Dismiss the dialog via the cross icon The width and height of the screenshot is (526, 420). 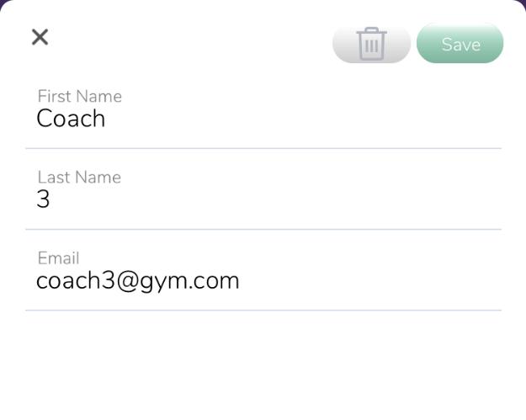pos(40,37)
